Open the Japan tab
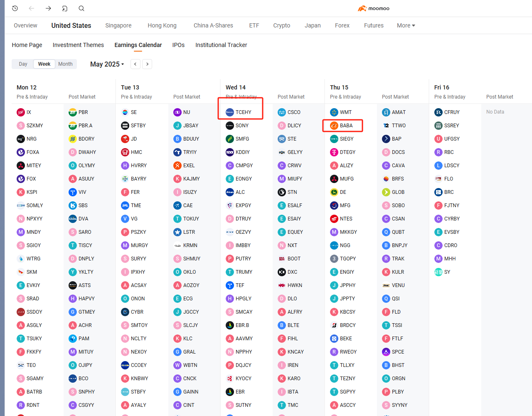This screenshot has width=532, height=416. pos(313,25)
